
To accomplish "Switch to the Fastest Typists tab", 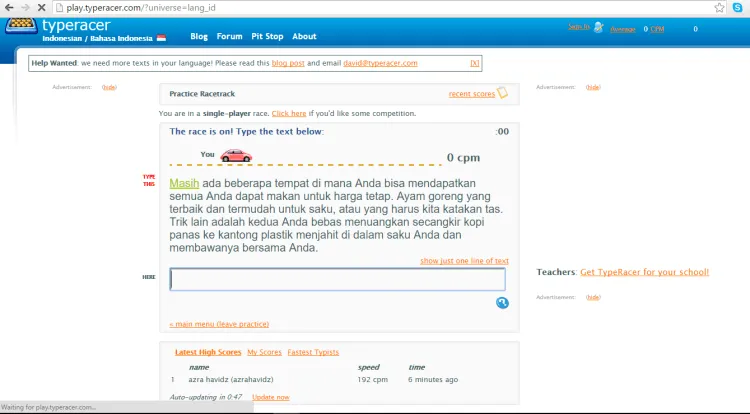I will click(313, 352).
